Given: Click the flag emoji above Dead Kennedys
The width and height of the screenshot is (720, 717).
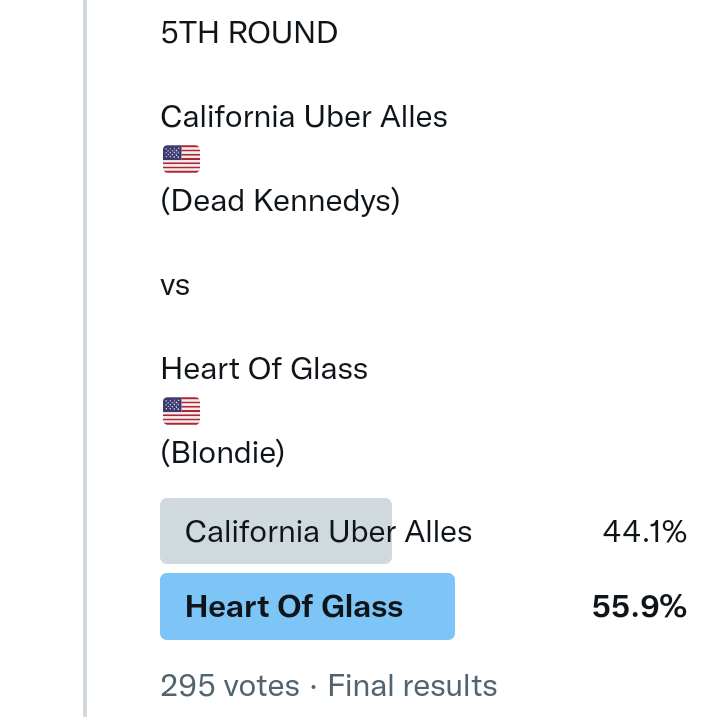Looking at the screenshot, I should coord(180,159).
